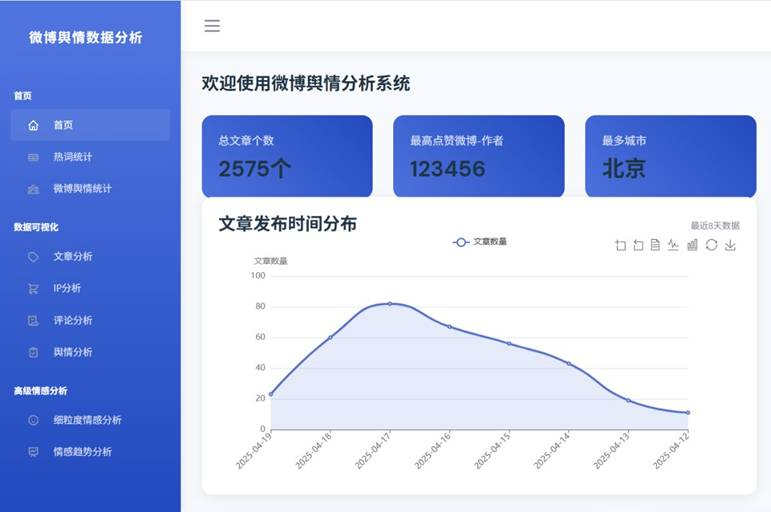This screenshot has width=771, height=512.
Task: Click the zoom reset icon in chart toolbox
Action: tap(638, 244)
